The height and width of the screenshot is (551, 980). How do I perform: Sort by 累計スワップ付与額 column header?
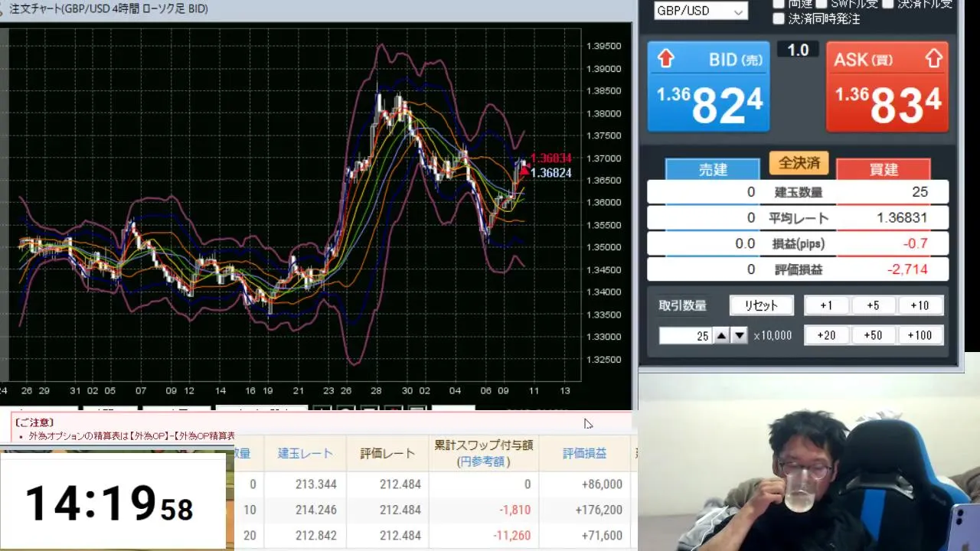pos(484,453)
